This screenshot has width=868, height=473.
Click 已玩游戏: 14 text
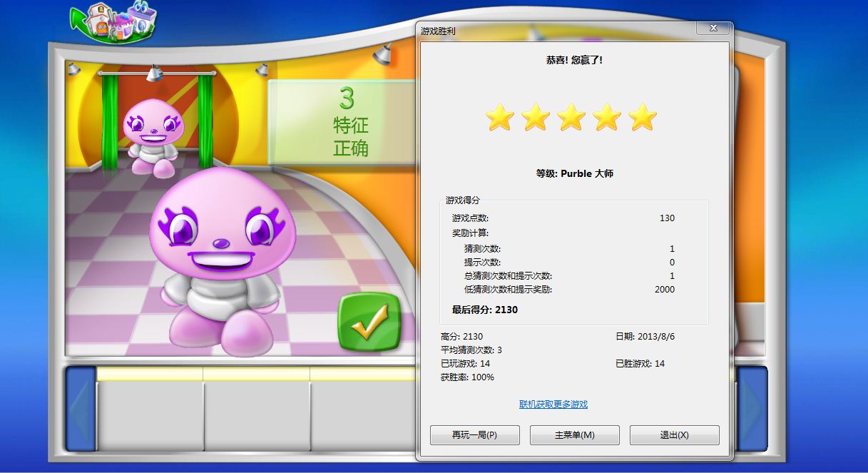tap(465, 363)
